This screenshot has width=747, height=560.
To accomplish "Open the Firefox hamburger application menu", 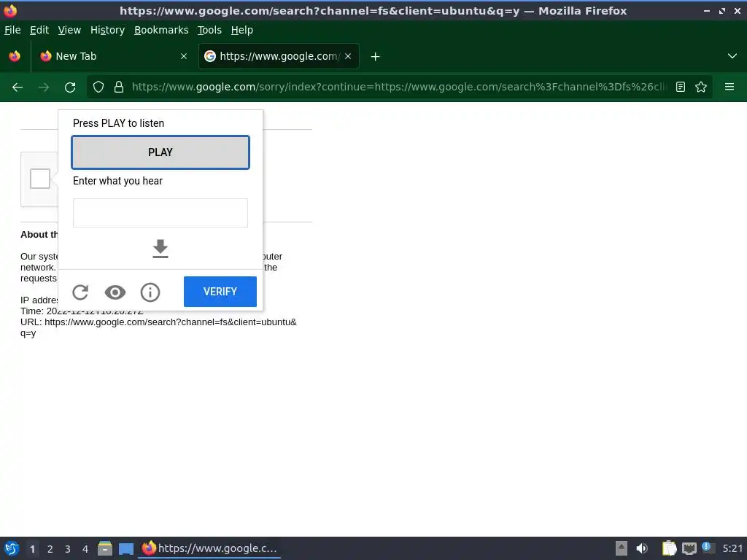I will click(x=729, y=87).
